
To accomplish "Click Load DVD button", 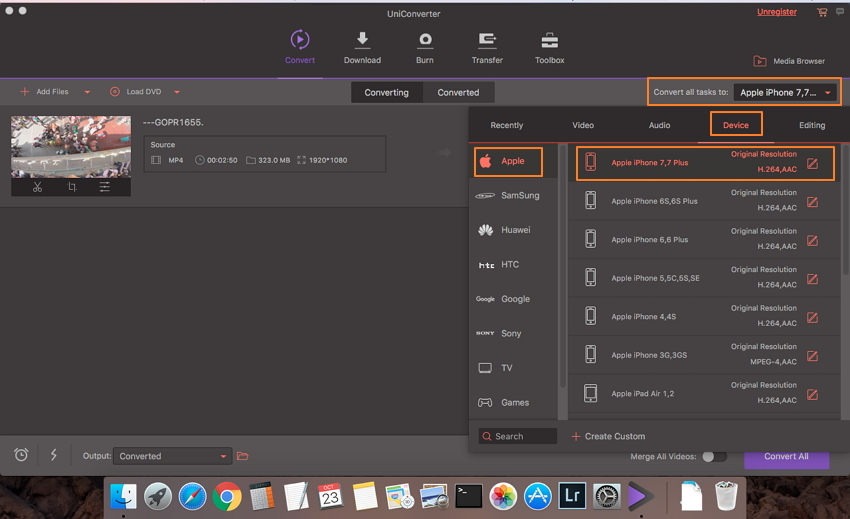I will click(x=136, y=92).
